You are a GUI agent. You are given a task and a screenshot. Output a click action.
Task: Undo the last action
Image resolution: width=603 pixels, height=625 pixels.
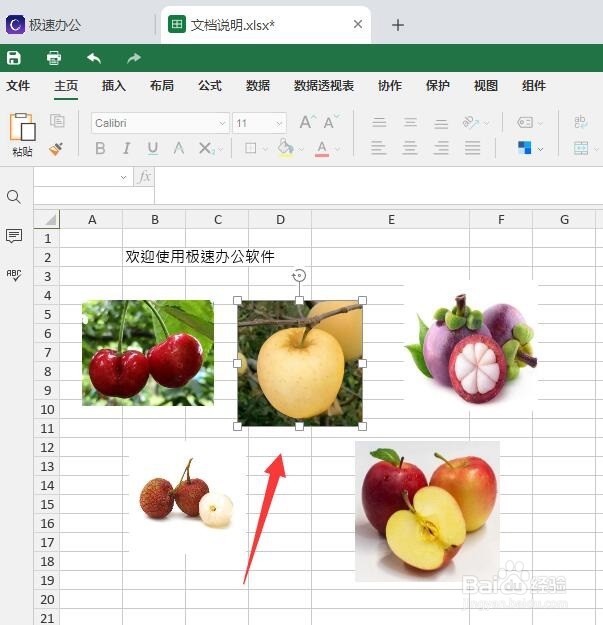(x=94, y=58)
